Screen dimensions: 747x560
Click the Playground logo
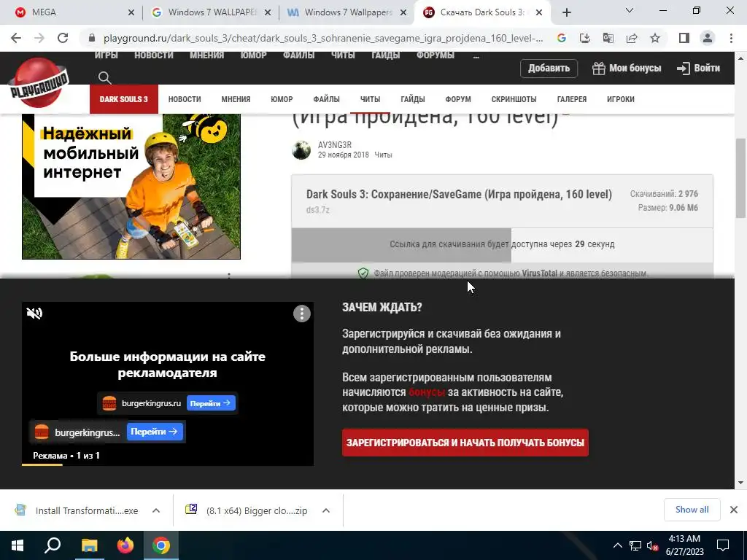38,83
